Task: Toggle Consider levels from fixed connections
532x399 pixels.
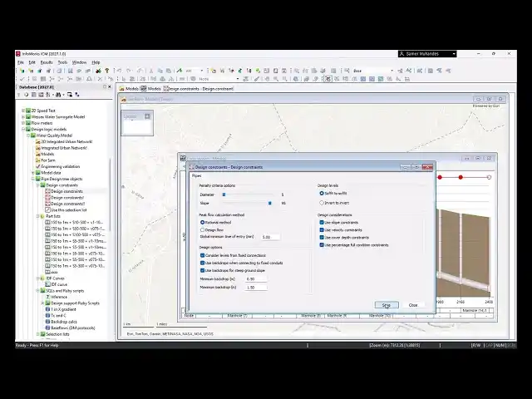Action: [x=202, y=255]
